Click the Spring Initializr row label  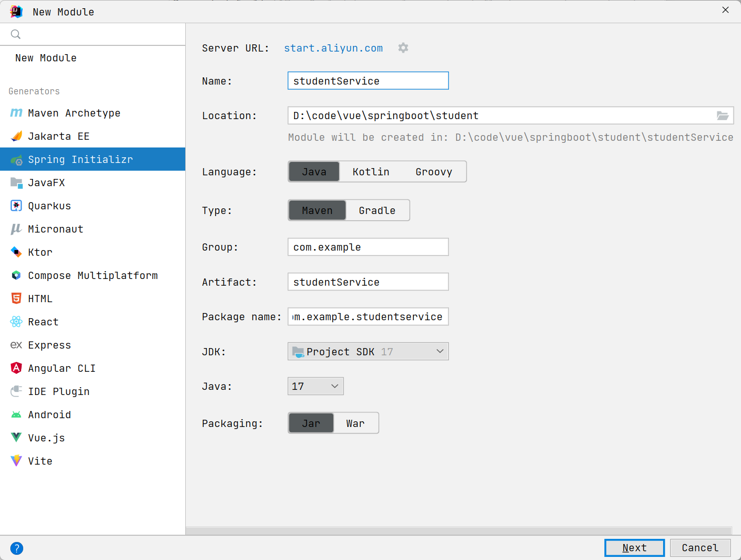[x=80, y=159]
